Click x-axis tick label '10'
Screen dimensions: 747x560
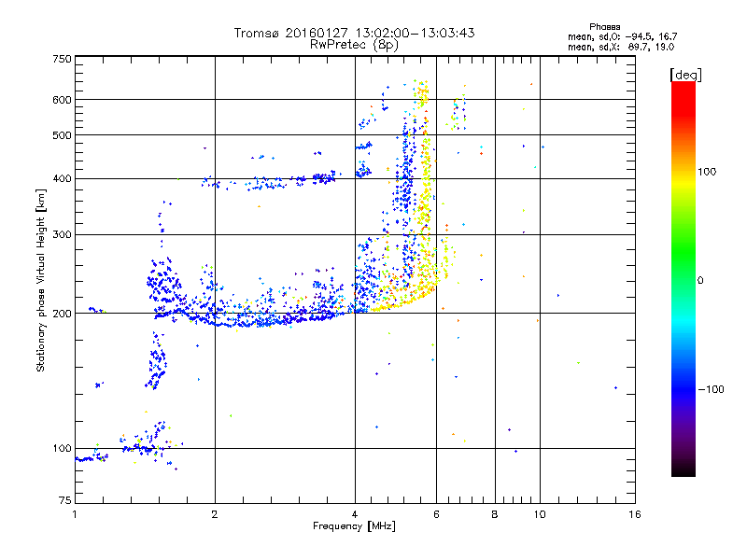click(540, 514)
